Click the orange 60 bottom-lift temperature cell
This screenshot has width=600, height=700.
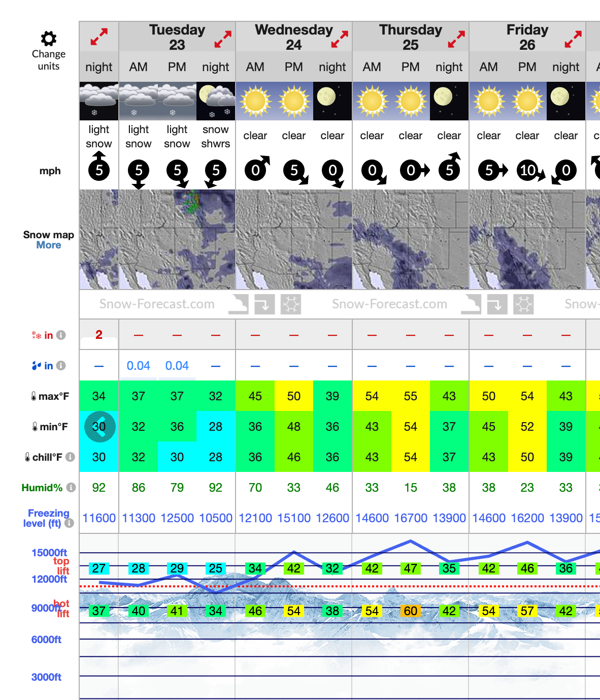point(411,611)
